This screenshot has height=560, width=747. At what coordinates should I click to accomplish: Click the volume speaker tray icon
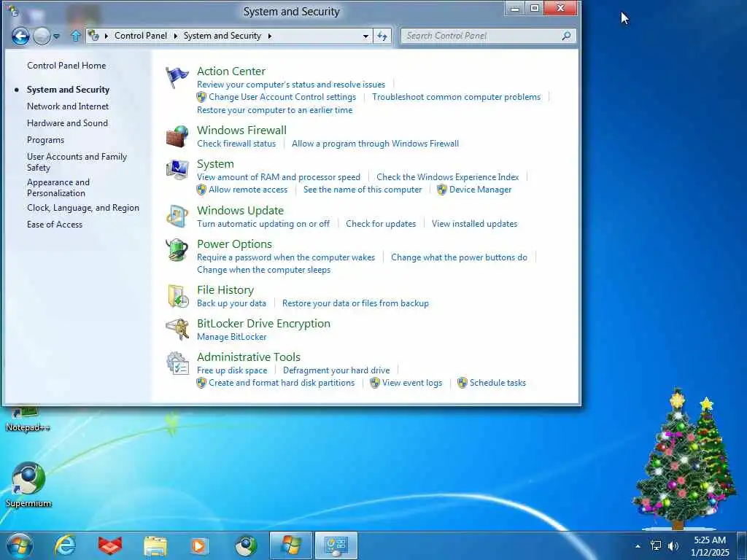pos(673,545)
